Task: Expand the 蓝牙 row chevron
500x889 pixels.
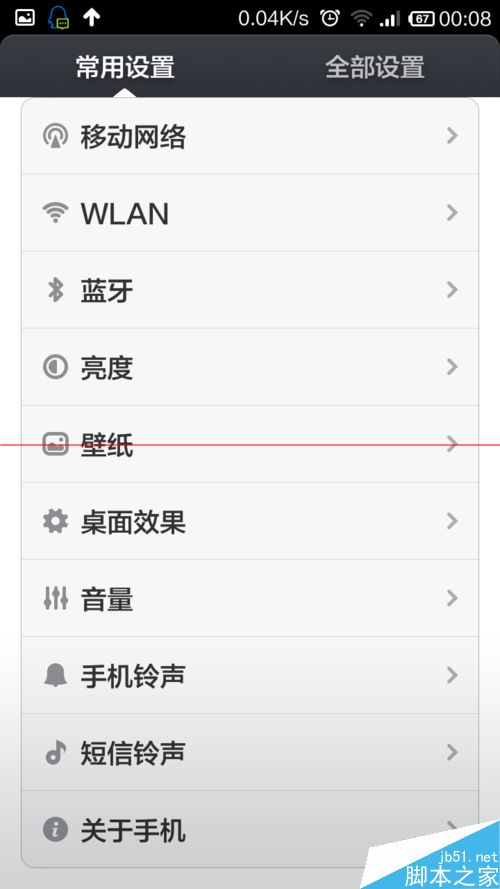Action: tap(452, 290)
